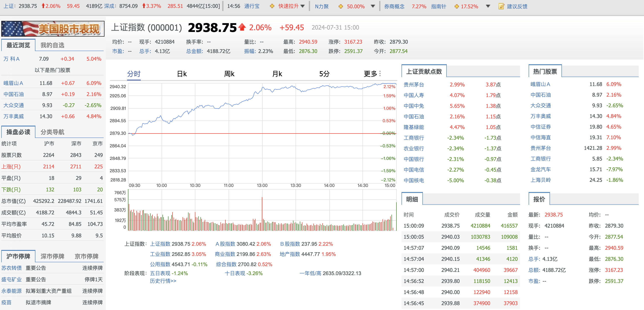The image size is (644, 310).
Task: Select the 京市停牌 tab
Action: click(x=87, y=256)
